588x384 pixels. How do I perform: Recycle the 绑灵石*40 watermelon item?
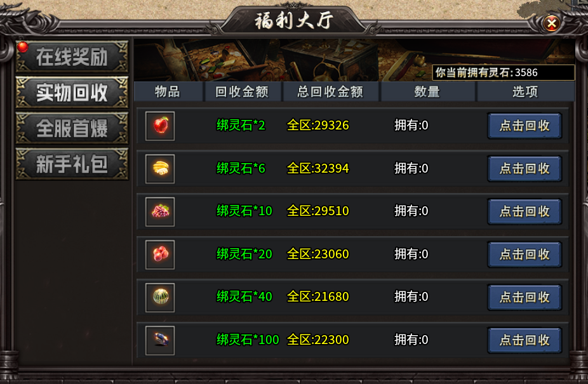pos(525,298)
